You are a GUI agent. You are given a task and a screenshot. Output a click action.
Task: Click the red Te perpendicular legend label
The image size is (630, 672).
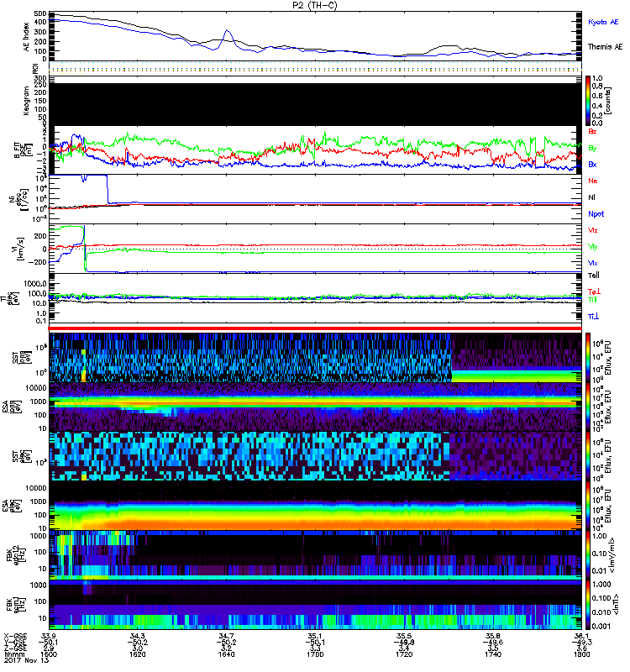[x=594, y=291]
